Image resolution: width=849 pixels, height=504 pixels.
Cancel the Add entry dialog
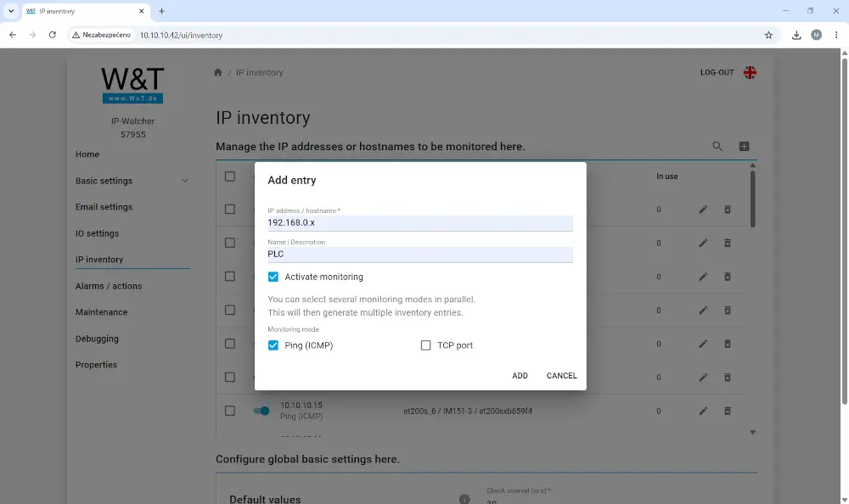pos(561,376)
